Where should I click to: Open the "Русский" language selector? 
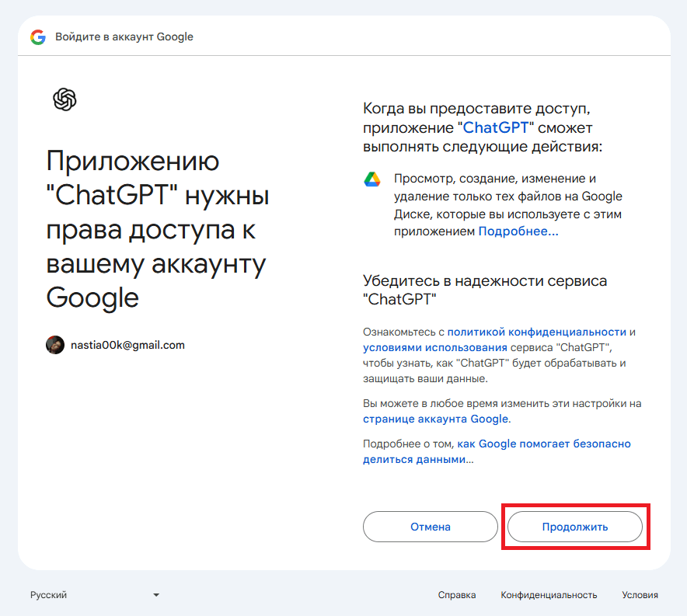[49, 595]
